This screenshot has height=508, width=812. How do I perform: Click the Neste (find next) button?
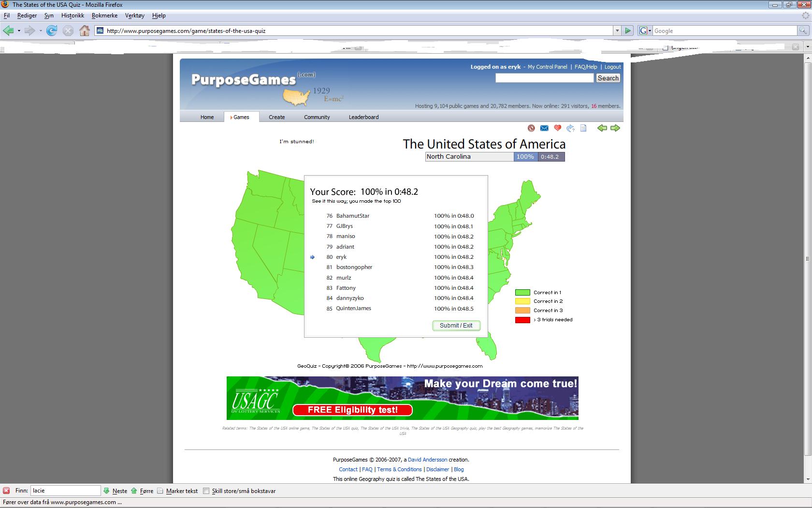pos(115,491)
